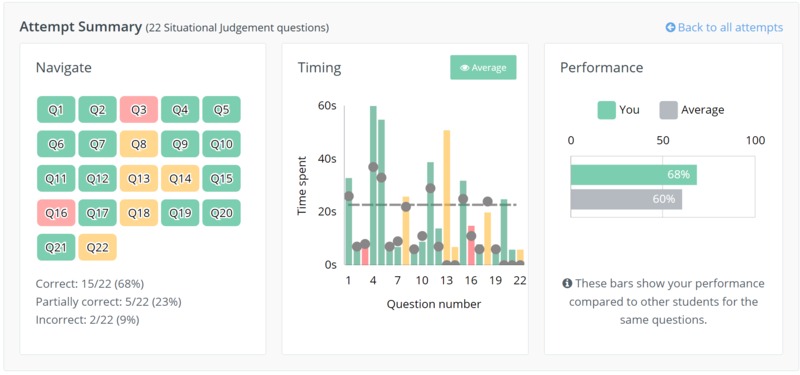Navigate to question Q1
The width and height of the screenshot is (800, 375).
point(56,110)
